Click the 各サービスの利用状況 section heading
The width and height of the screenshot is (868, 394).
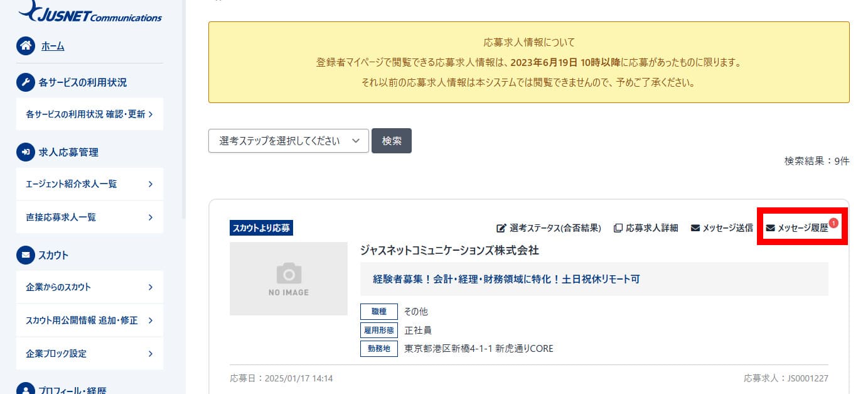click(x=82, y=82)
